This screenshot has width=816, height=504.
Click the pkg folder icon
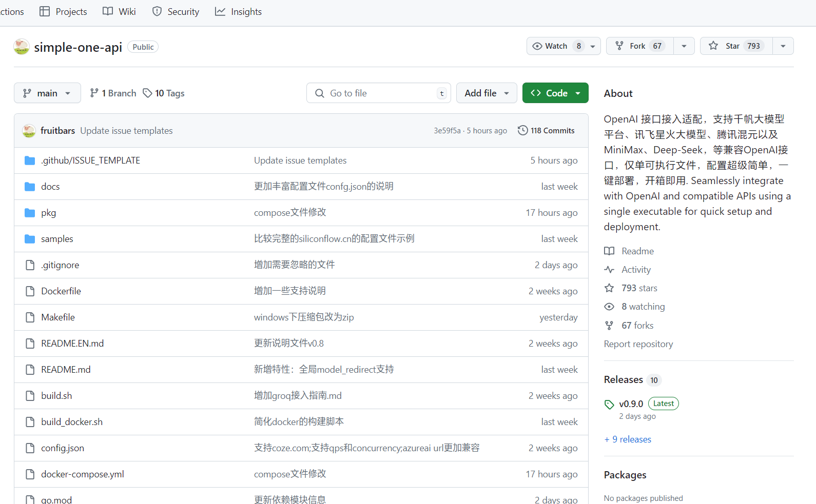click(30, 213)
